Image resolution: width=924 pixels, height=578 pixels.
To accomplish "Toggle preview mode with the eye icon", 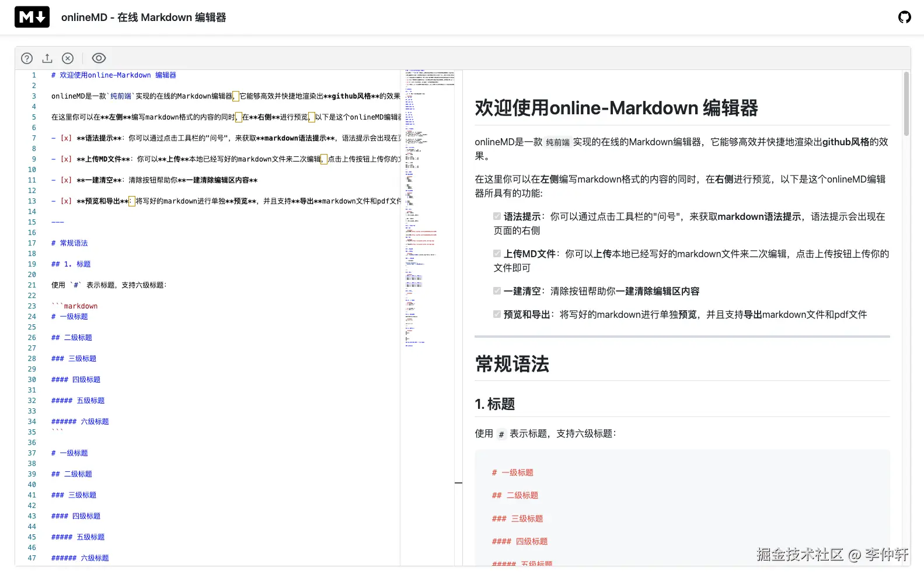I will coord(99,58).
